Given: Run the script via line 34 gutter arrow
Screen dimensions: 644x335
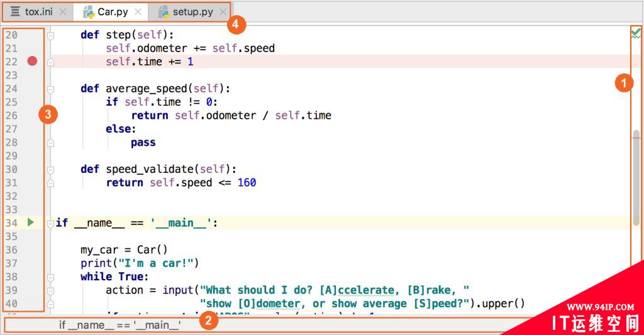Looking at the screenshot, I should pyautogui.click(x=30, y=222).
